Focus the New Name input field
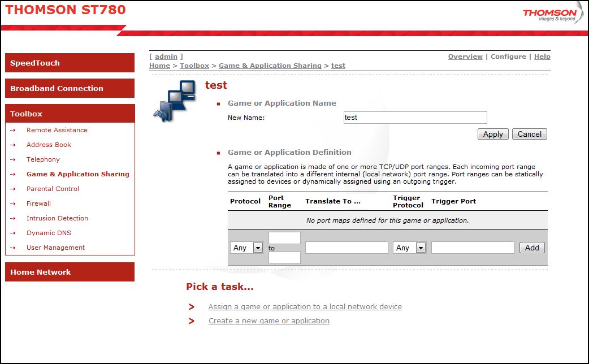This screenshot has height=364, width=589. [415, 118]
